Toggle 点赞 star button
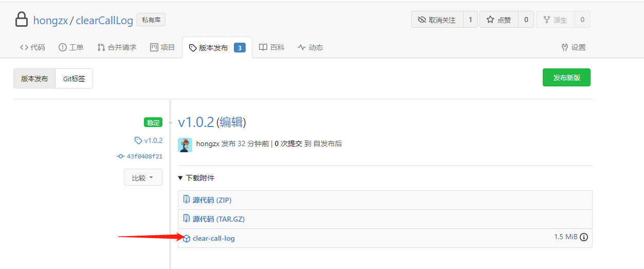This screenshot has width=644, height=269. pyautogui.click(x=499, y=20)
